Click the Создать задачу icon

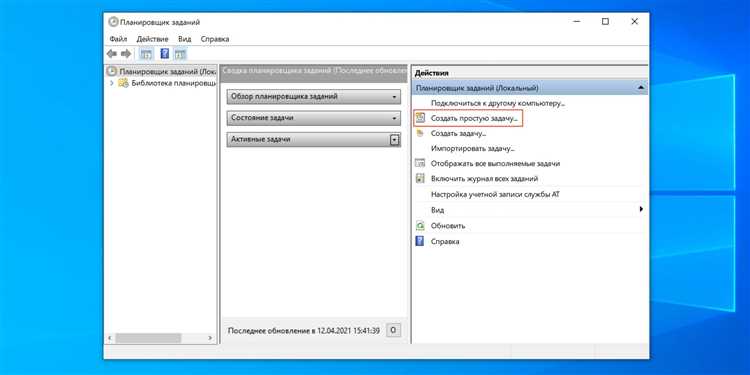(x=420, y=133)
